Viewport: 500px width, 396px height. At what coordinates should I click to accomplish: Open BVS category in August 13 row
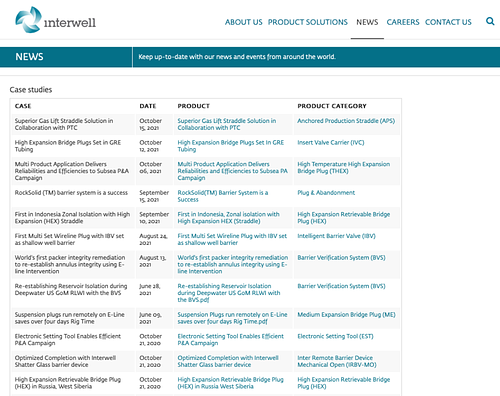pyautogui.click(x=341, y=257)
